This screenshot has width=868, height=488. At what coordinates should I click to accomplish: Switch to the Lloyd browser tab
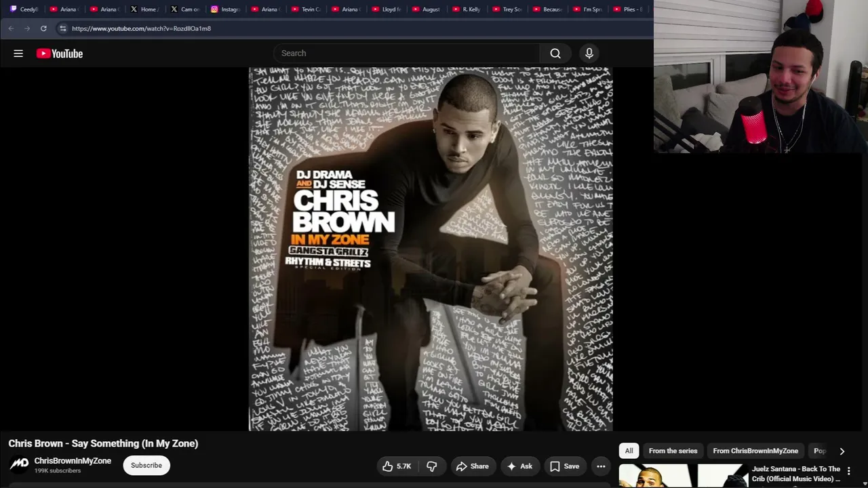click(386, 9)
